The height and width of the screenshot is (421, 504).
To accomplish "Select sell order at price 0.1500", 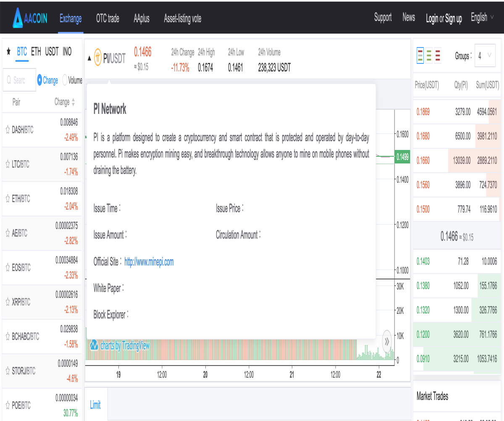I will (x=457, y=209).
